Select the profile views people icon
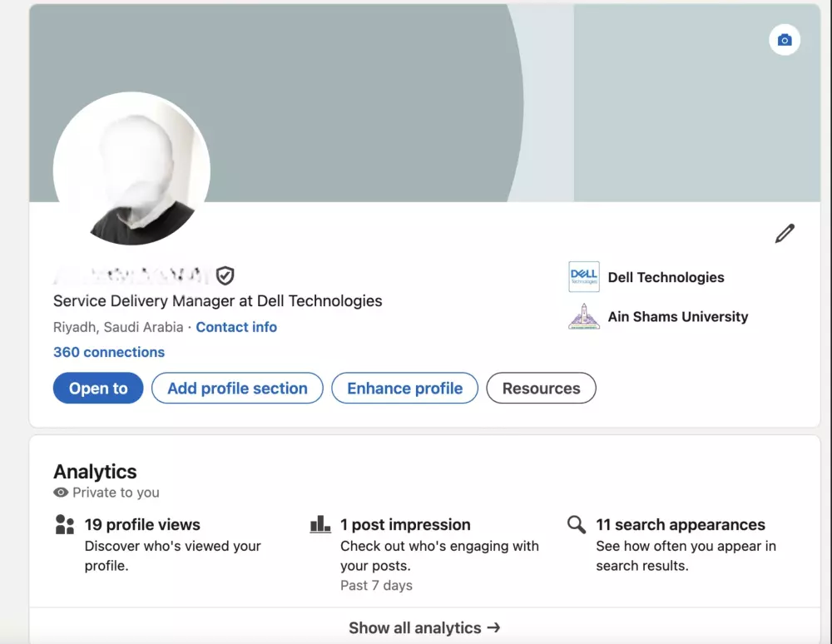 click(64, 524)
